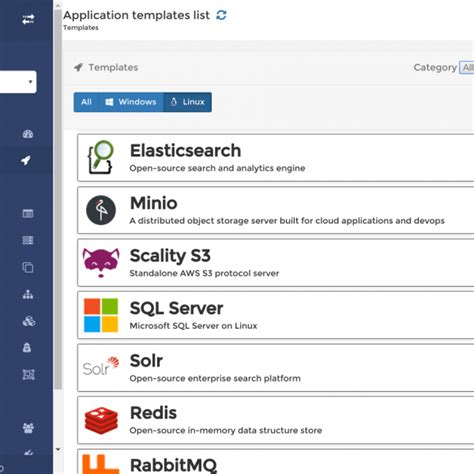Open App Templates rocket icon in sidebar
Screen dimensions: 474x474
26,160
